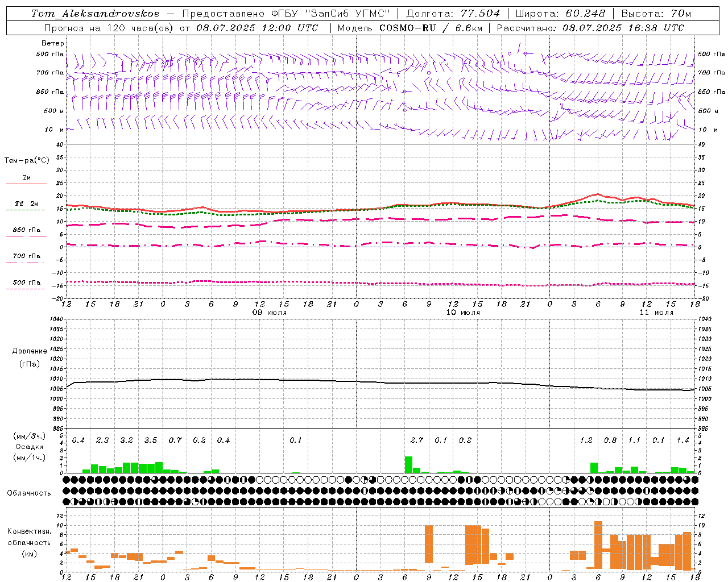This screenshot has width=728, height=582.
Task: Click the 'Облачность' cloud cover label
Action: 29,493
